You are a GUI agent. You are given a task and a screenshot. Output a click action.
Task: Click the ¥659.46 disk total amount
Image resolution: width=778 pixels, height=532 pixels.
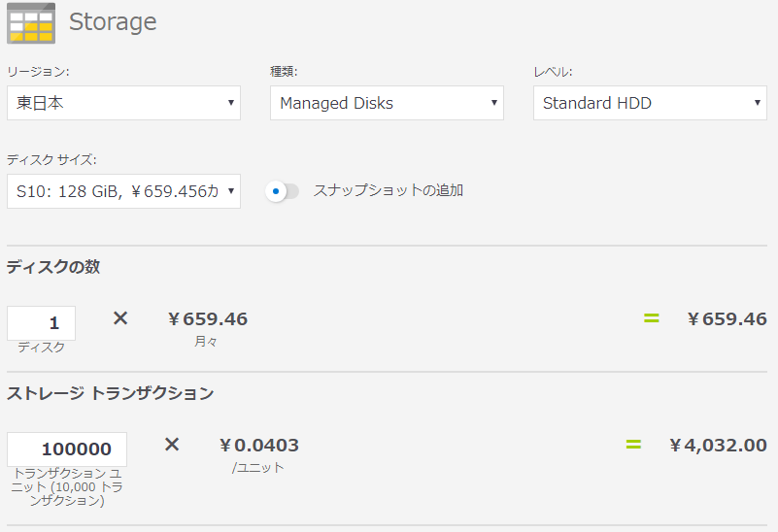(x=727, y=318)
